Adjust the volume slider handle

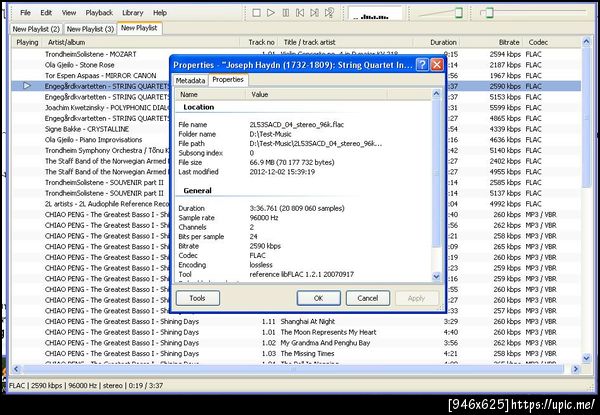(x=458, y=13)
